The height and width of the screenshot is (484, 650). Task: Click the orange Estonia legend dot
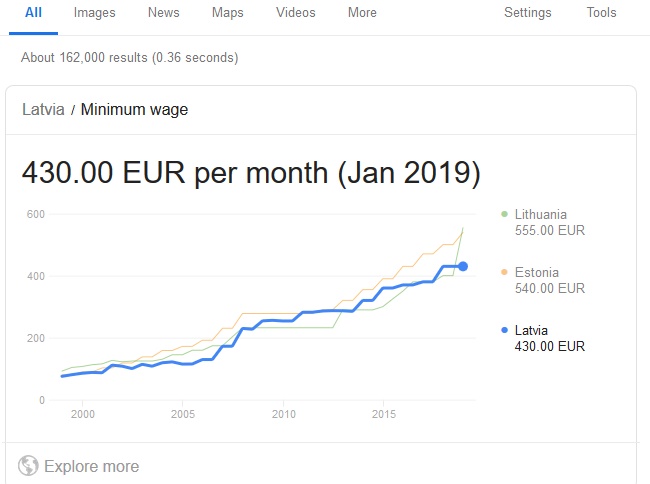click(504, 272)
